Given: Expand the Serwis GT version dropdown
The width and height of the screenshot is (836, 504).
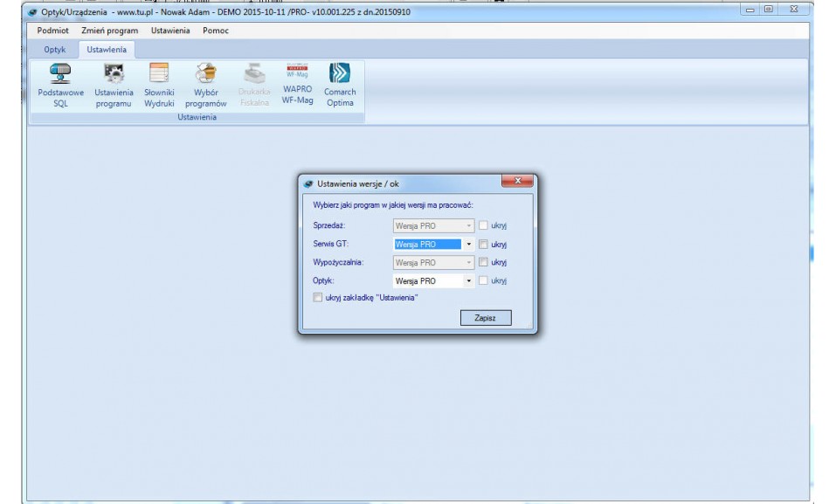Looking at the screenshot, I should [x=469, y=245].
